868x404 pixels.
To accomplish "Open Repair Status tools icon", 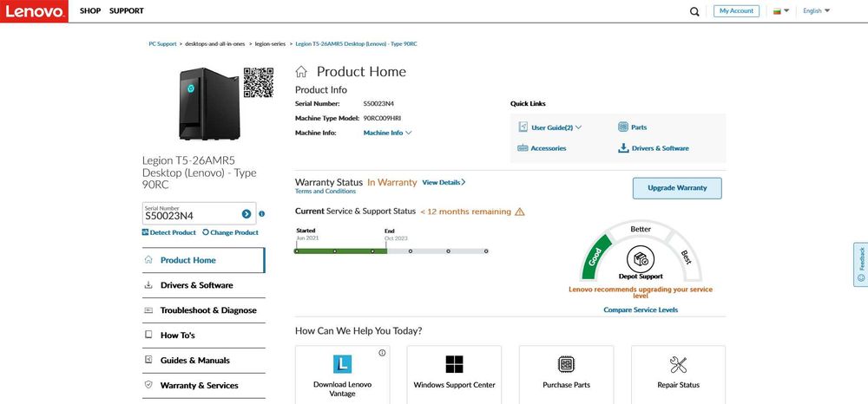I will click(x=678, y=364).
